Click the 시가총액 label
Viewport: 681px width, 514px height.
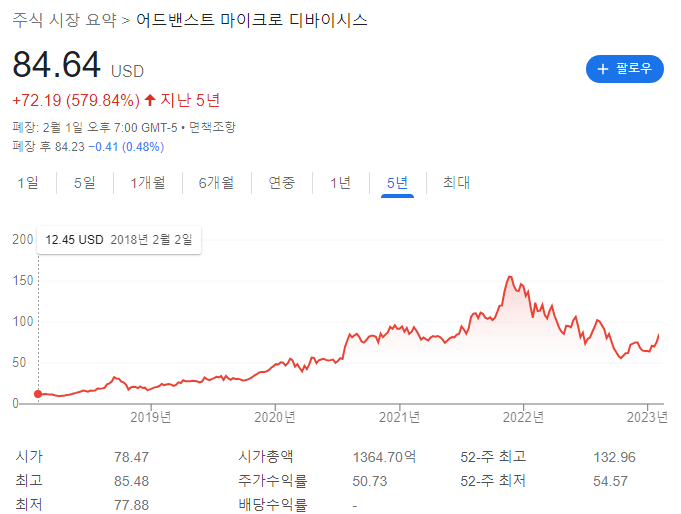(x=265, y=457)
